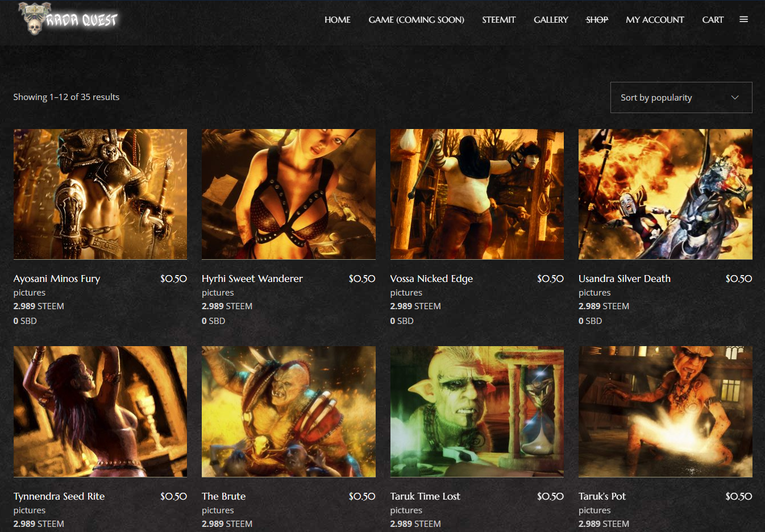
Task: Click the Showing 1–12 of 35 results text
Action: click(x=66, y=97)
